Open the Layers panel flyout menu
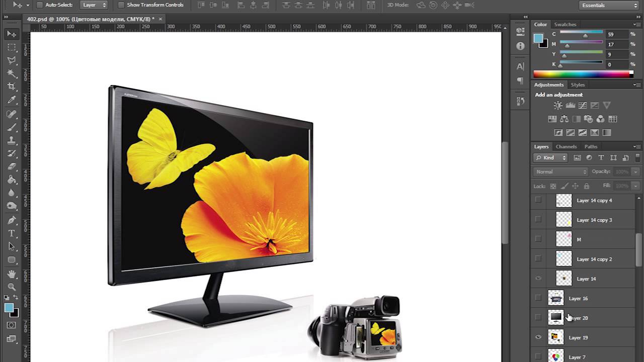The height and width of the screenshot is (362, 644). 637,146
